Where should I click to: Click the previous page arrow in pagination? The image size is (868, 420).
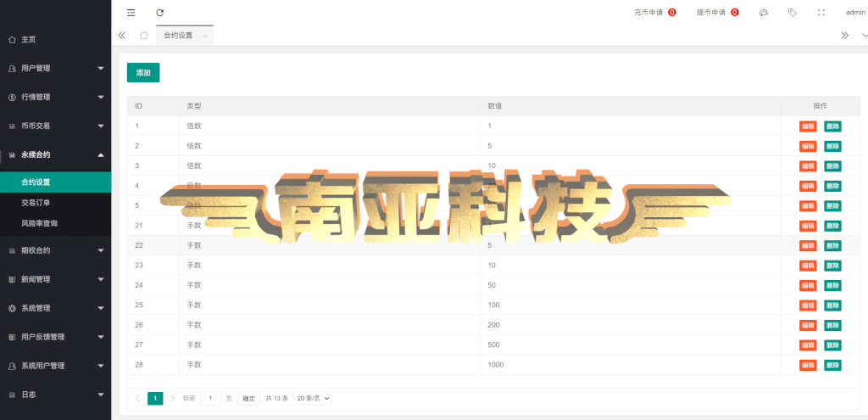point(138,399)
